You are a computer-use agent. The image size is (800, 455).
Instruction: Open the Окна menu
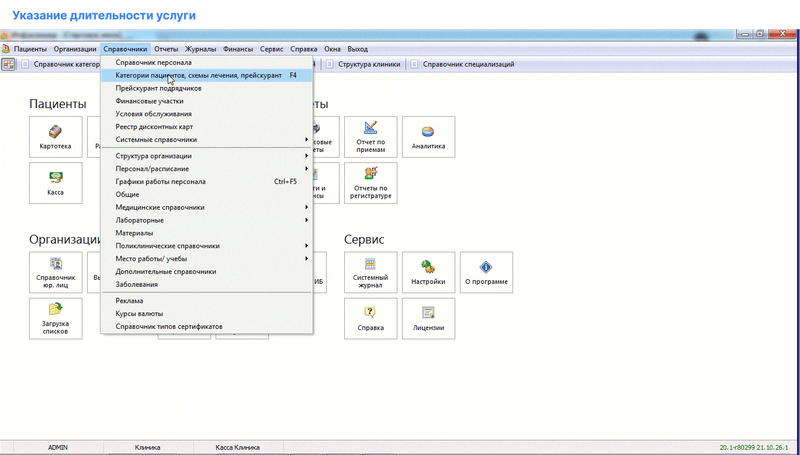333,49
